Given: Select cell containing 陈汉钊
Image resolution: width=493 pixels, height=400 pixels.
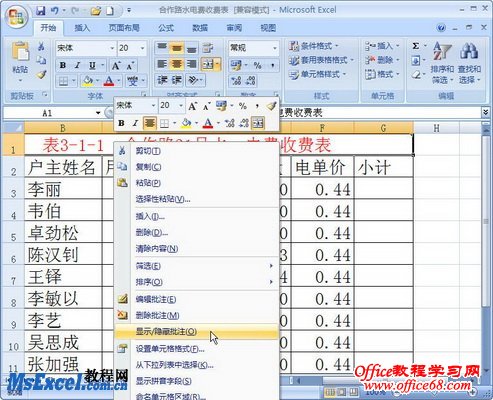Looking at the screenshot, I should click(x=63, y=254).
